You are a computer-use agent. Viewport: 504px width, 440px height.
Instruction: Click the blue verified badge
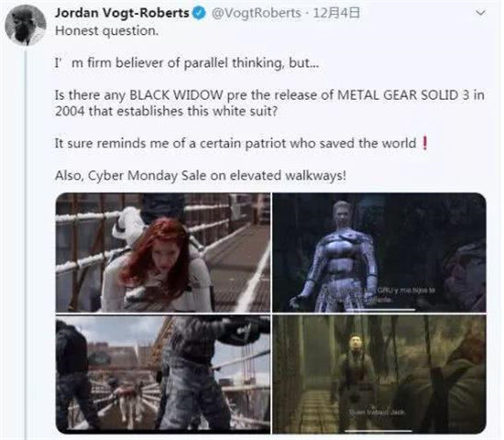199,13
